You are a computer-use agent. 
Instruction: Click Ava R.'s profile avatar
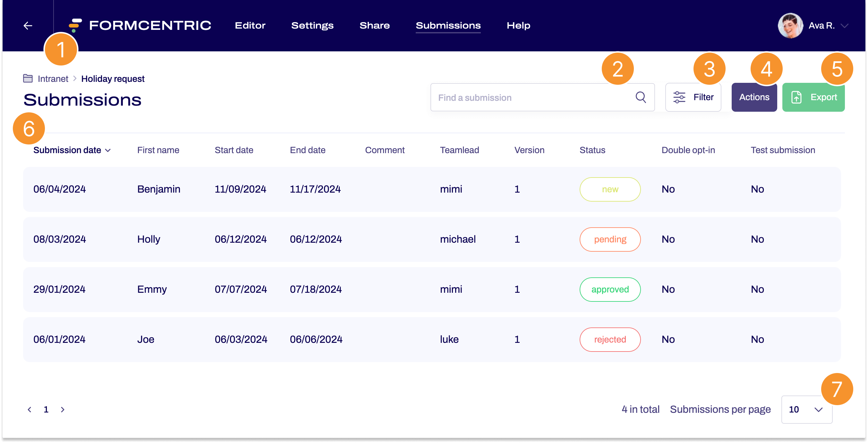[790, 25]
